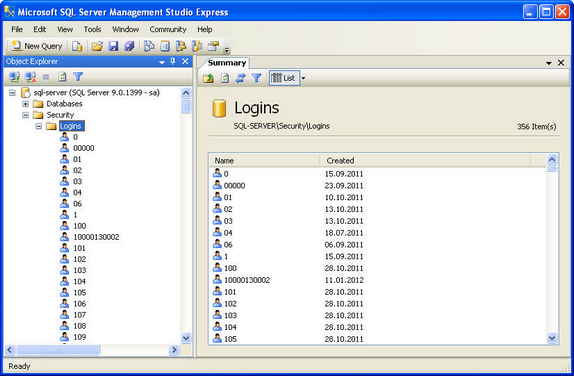Open the File menu
This screenshot has height=376, width=574.
click(x=17, y=29)
